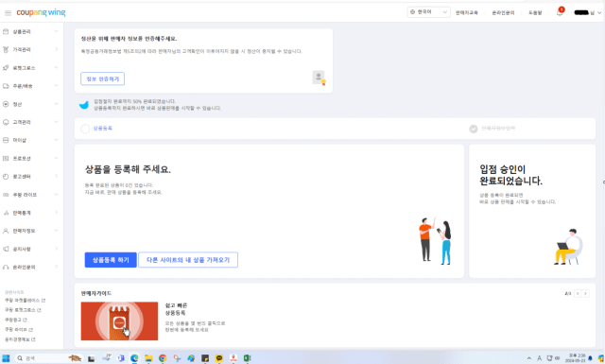Open Microsoft Teams from taskbar
Screen dimensions: 605x364
(120, 358)
